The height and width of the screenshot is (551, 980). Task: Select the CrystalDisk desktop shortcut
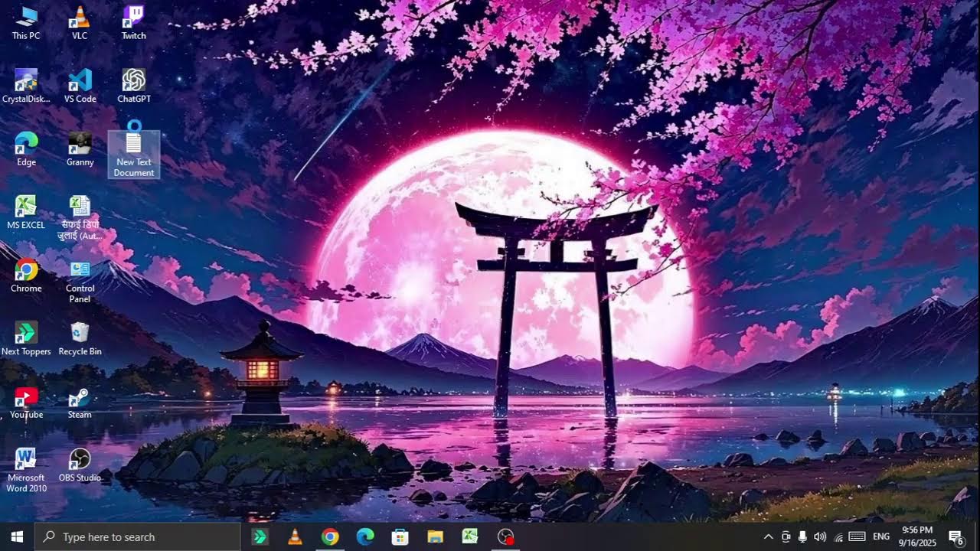pyautogui.click(x=26, y=86)
